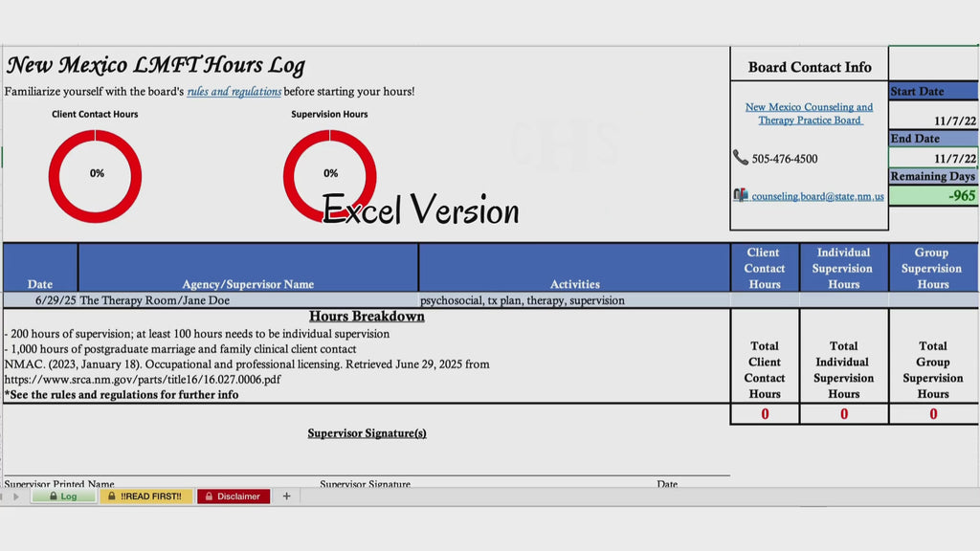Click the srca.nm.gov PDF URL text
This screenshot has width=980, height=551.
(143, 379)
